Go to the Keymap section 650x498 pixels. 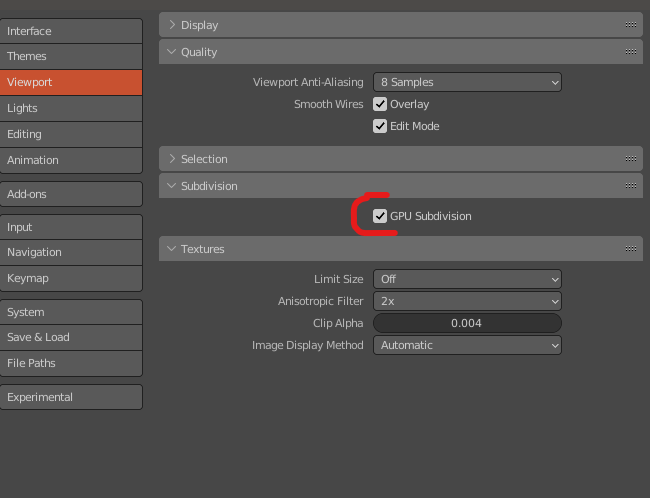tap(71, 278)
